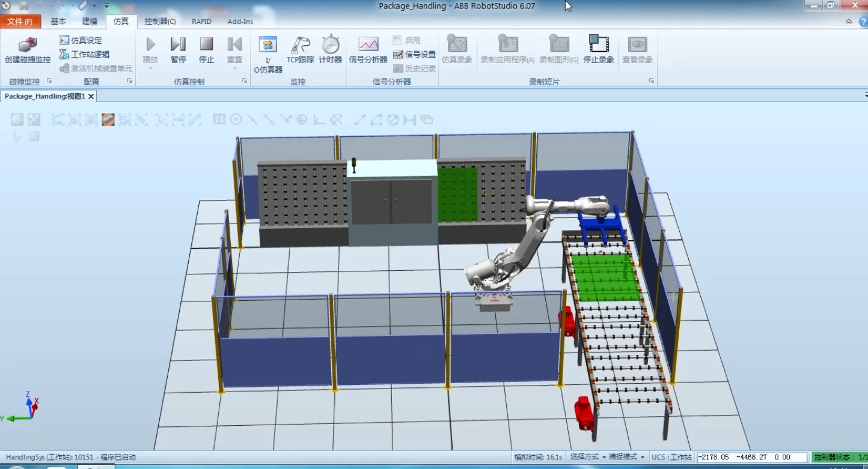Enable TCP Trace (TCP跟踪)

tap(301, 50)
